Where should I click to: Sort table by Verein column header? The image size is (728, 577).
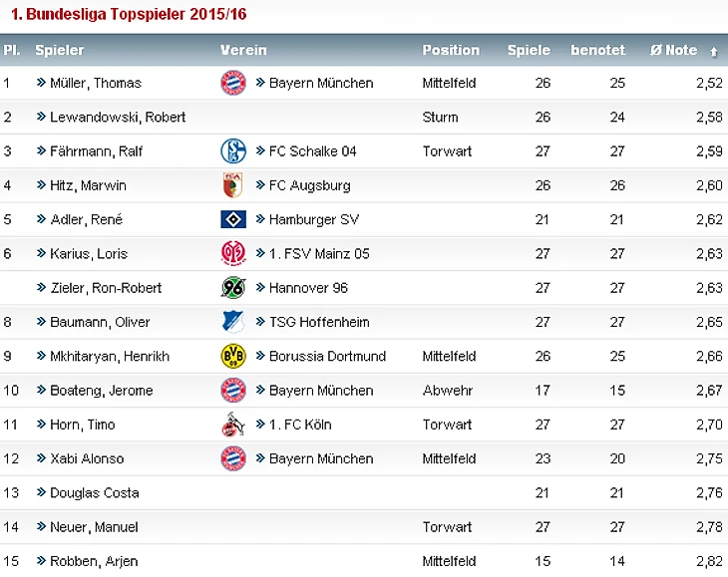(243, 50)
